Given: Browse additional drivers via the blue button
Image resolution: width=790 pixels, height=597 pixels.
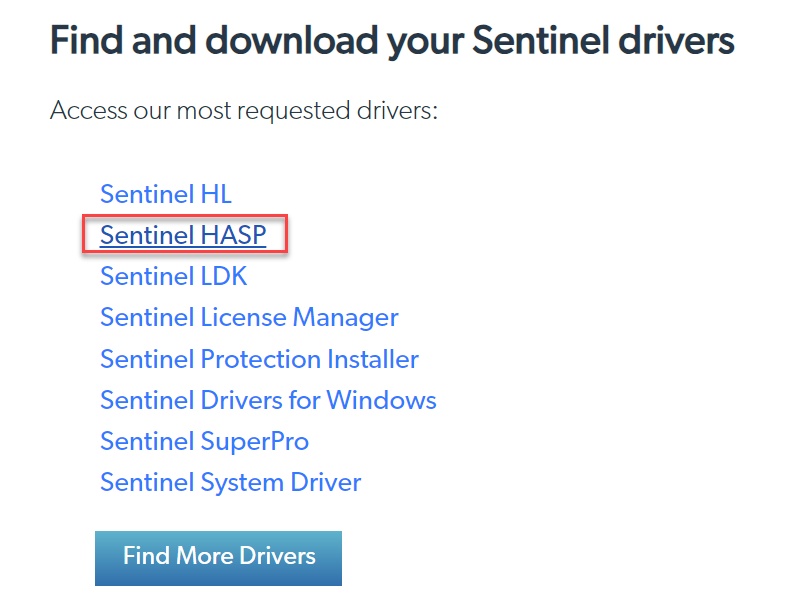Looking at the screenshot, I should [x=218, y=557].
